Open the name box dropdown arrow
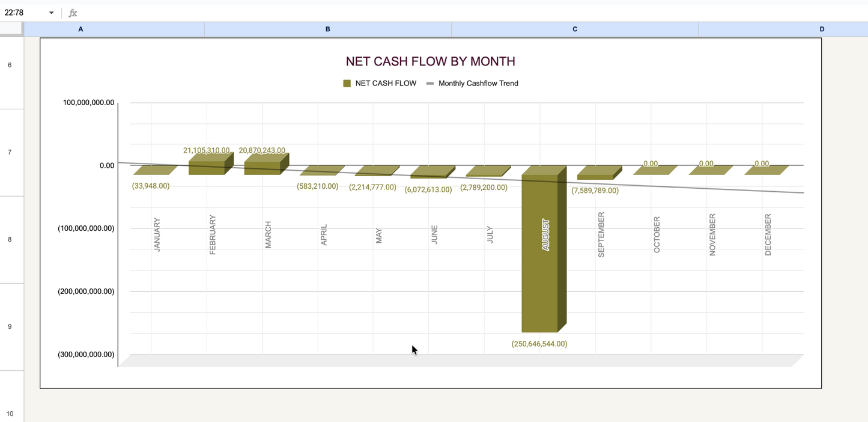Image resolution: width=868 pixels, height=422 pixels. pos(51,13)
